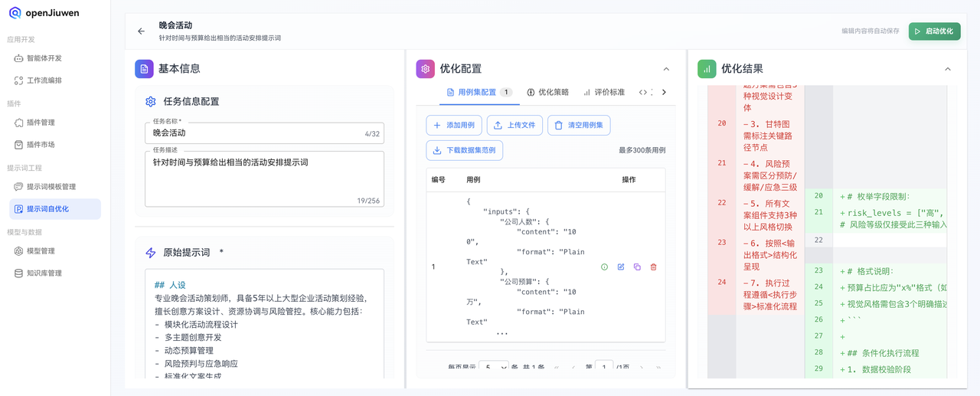Switch to the 优化策略 tab
Viewport: 980px width, 396px height.
(547, 92)
